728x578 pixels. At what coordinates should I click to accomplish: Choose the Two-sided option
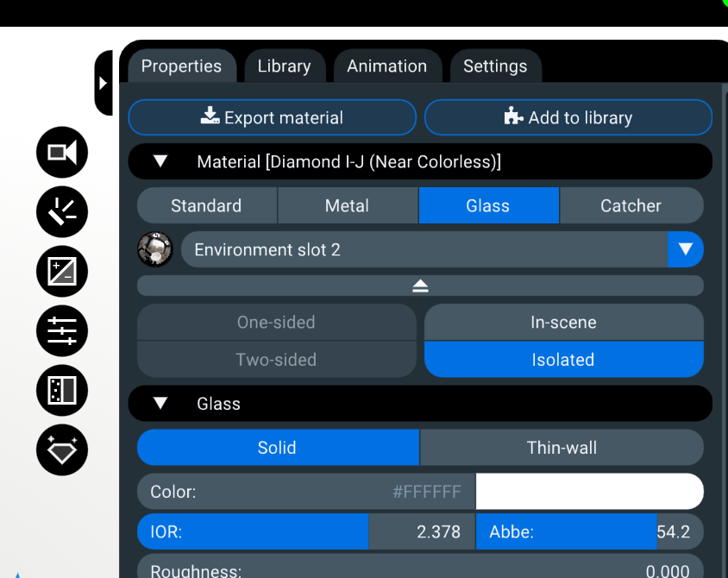(x=277, y=360)
